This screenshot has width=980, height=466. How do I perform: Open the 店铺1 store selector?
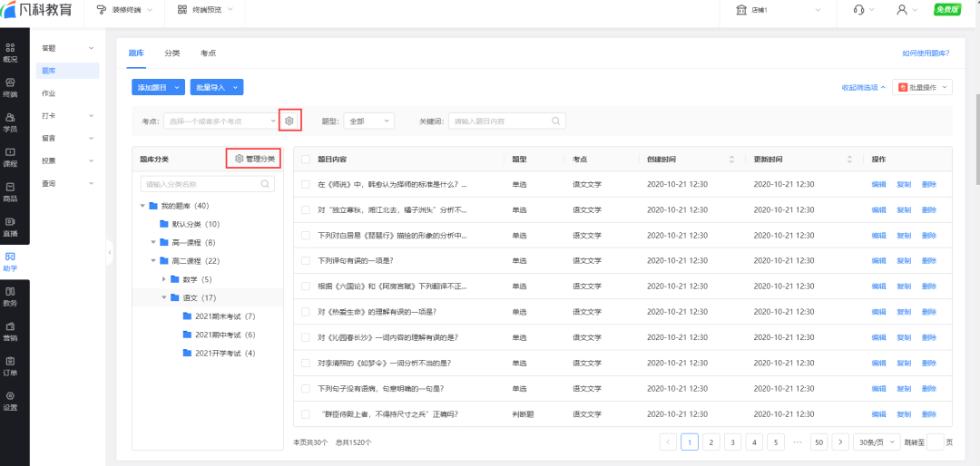[x=779, y=10]
